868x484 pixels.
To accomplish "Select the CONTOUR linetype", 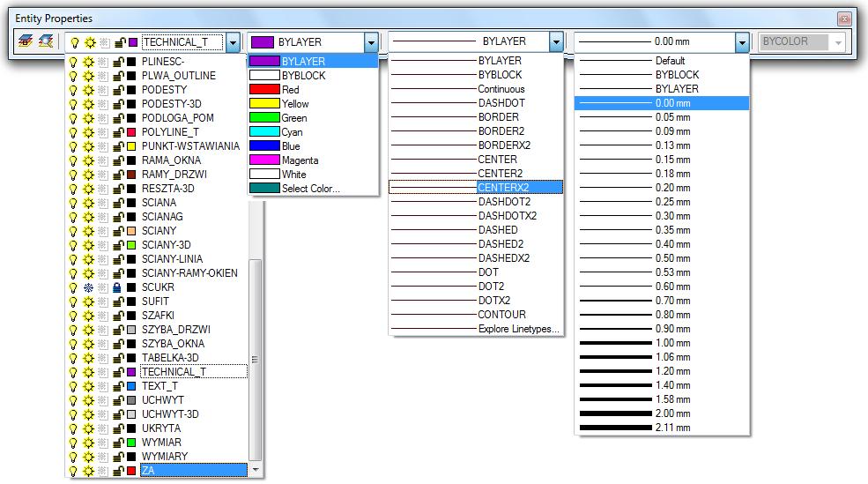I will point(476,315).
